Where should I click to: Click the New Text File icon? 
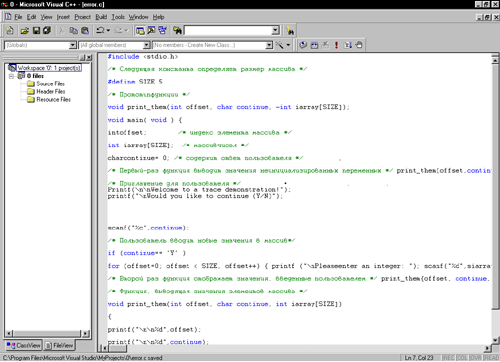coord(10,31)
